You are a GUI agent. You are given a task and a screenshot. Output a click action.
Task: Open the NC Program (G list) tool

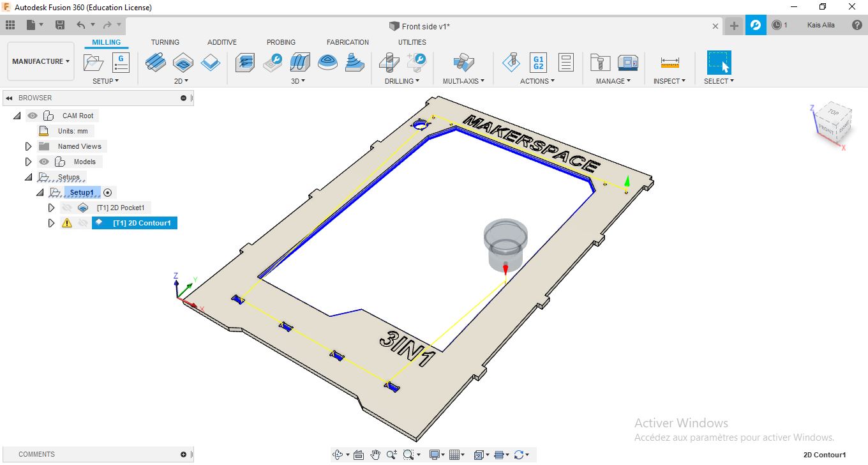[120, 63]
